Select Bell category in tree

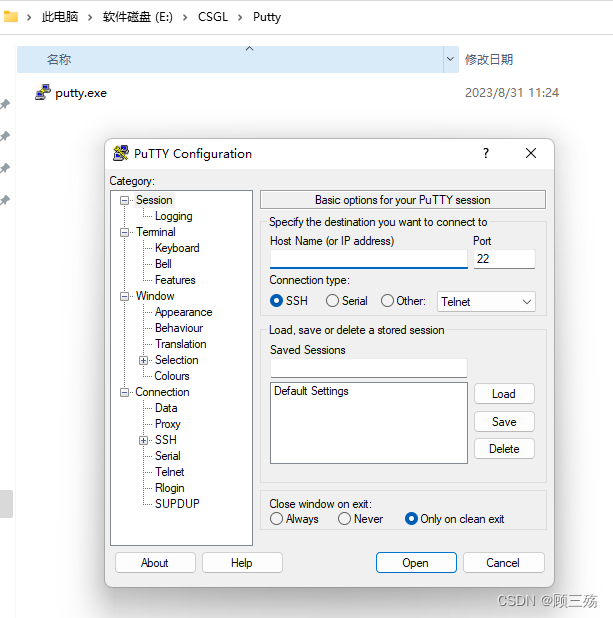click(163, 264)
